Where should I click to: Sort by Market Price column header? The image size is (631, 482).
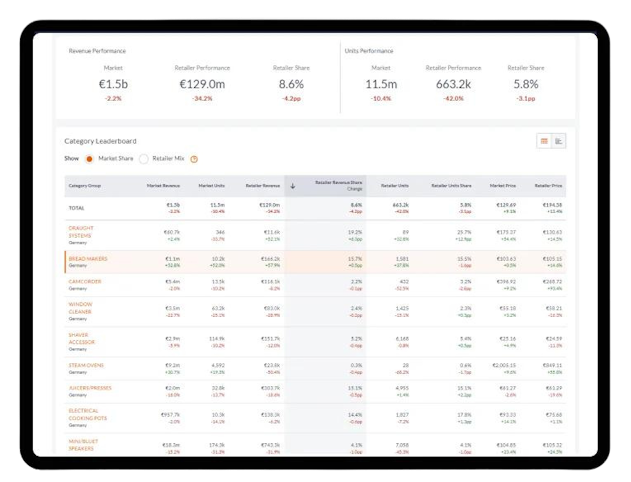[x=502, y=185]
